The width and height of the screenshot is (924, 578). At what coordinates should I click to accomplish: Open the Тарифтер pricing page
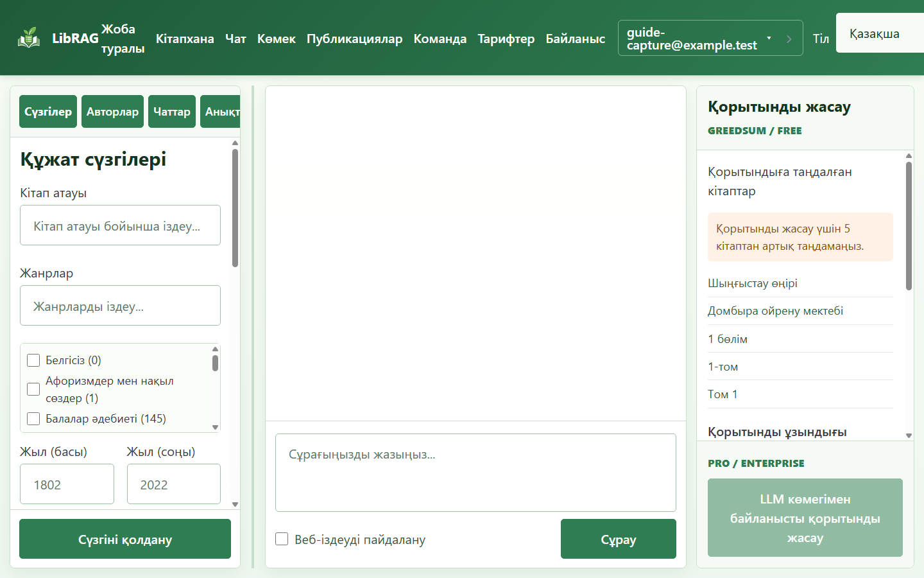pyautogui.click(x=506, y=39)
